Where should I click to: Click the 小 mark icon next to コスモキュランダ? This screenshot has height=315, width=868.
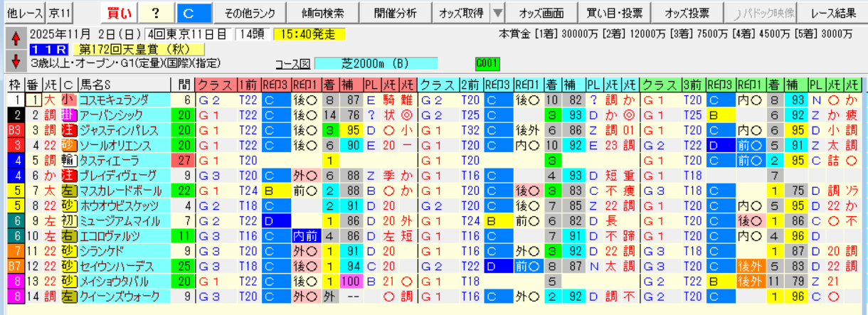pyautogui.click(x=68, y=100)
